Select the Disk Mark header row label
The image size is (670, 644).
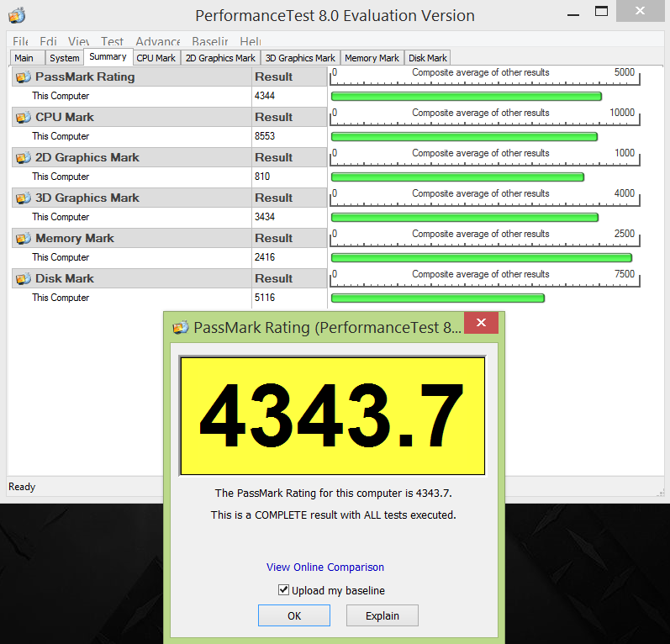point(65,278)
